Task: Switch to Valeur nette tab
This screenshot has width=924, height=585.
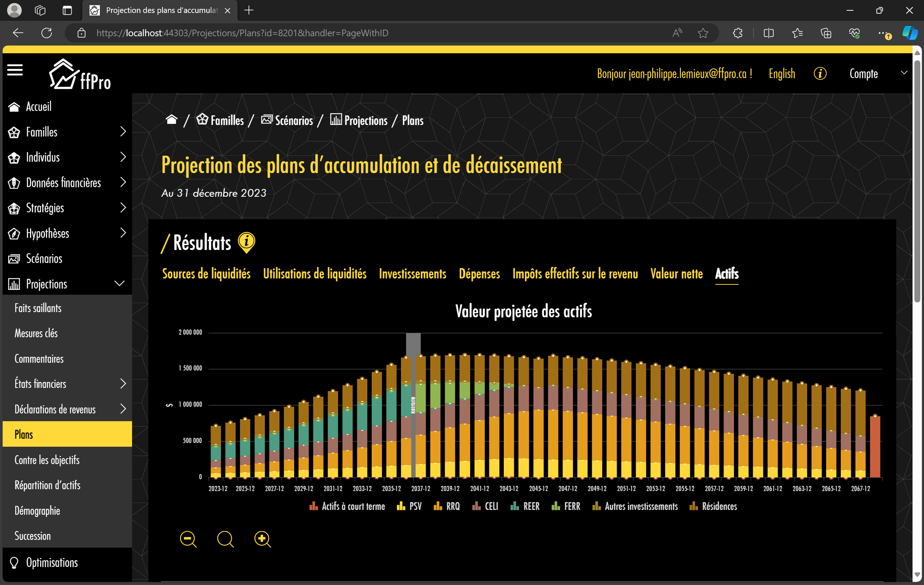Action: click(x=677, y=274)
